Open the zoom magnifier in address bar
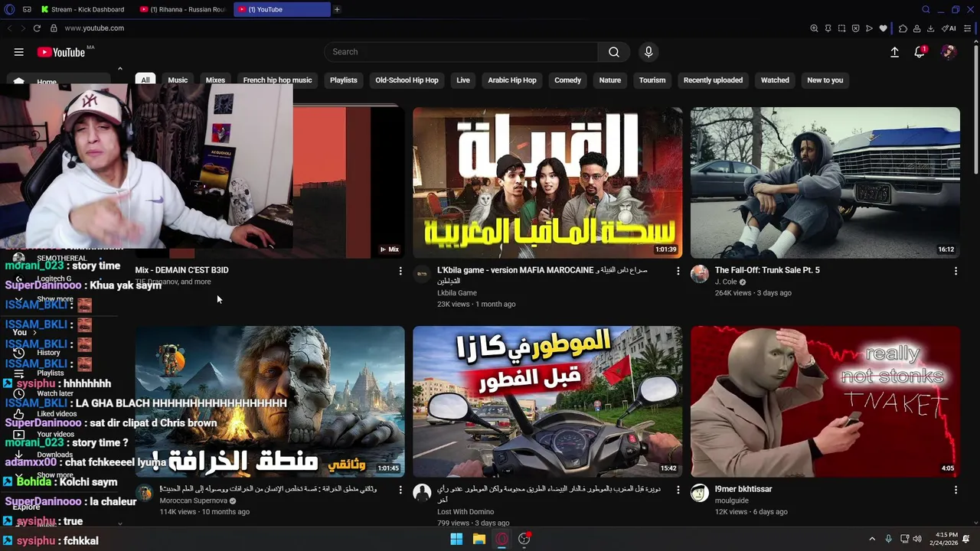980x551 pixels. (814, 28)
